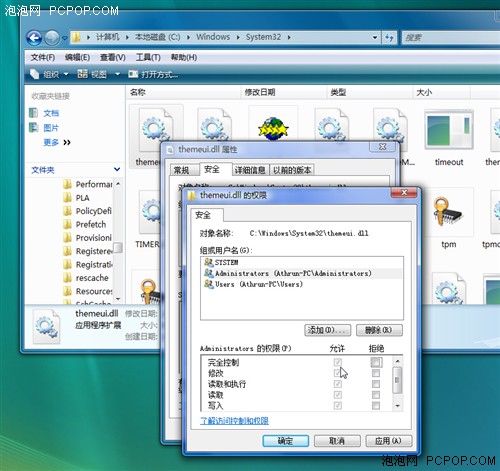The width and height of the screenshot is (500, 471).
Task: Select the Users group entry
Action: point(302,284)
